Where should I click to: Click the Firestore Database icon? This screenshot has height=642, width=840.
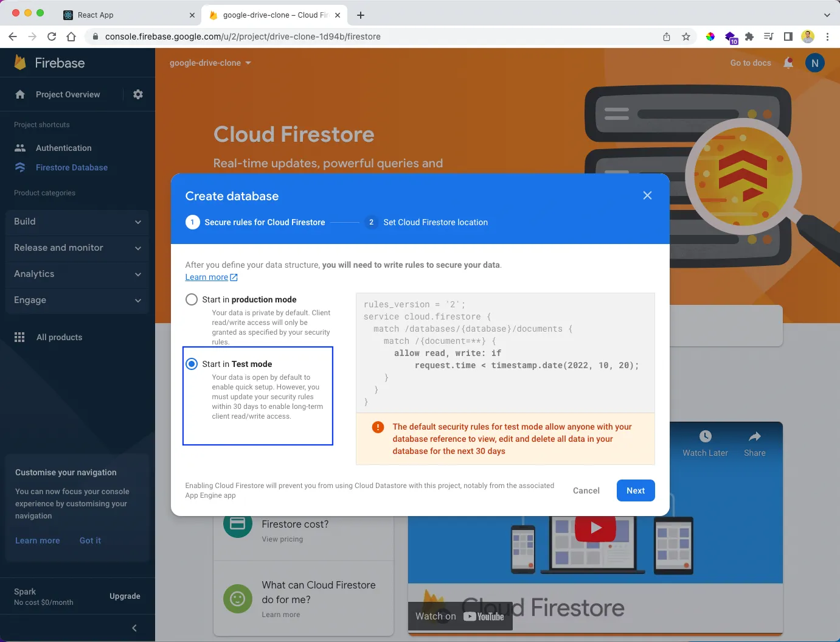point(20,167)
